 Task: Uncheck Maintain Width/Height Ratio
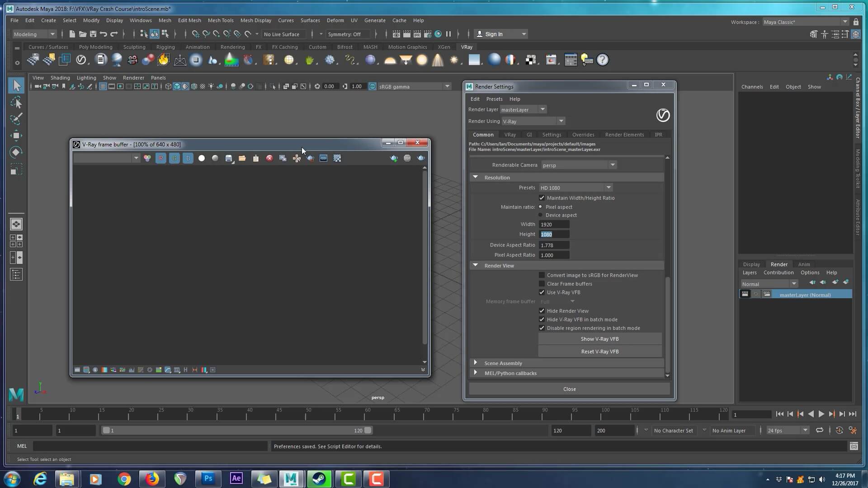(x=542, y=198)
